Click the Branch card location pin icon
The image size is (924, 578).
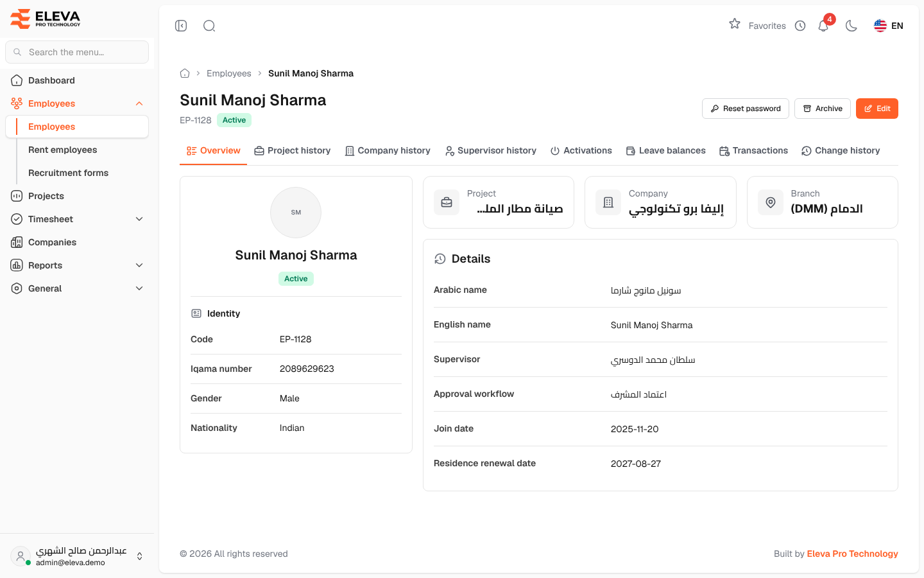click(771, 202)
